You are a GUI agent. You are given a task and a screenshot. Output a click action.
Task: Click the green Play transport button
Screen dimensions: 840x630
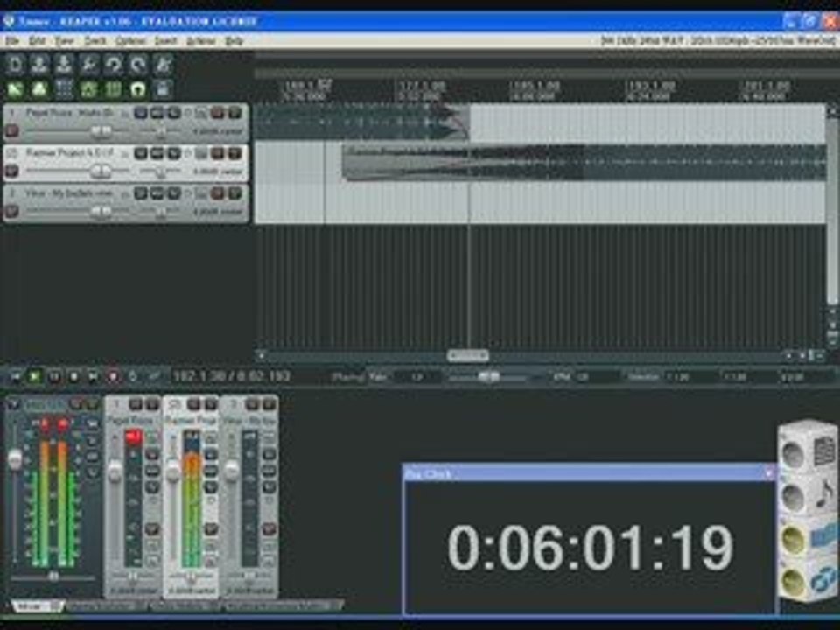coord(34,376)
